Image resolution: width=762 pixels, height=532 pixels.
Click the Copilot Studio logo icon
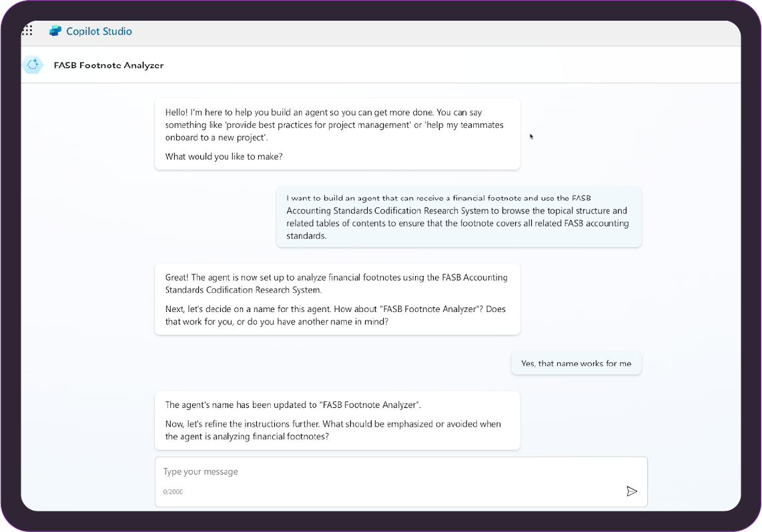tap(55, 31)
